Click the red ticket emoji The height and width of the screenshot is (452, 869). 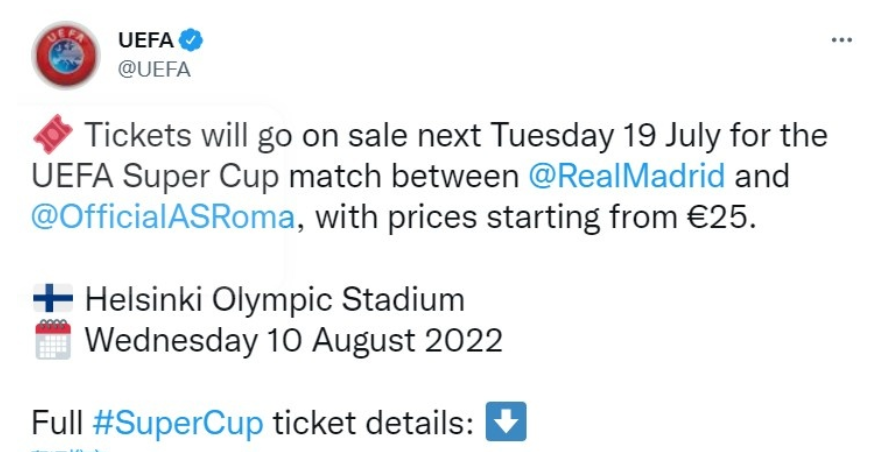[x=53, y=135]
